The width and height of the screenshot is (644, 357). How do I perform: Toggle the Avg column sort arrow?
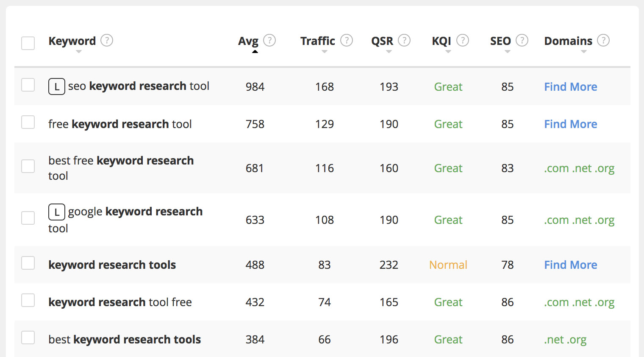point(255,52)
